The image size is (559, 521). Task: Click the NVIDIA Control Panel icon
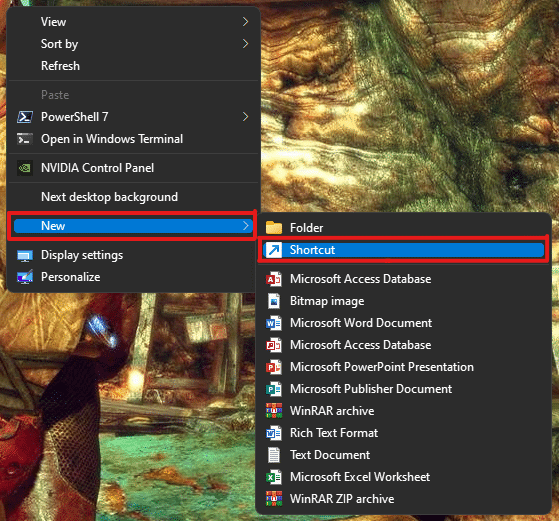[25, 168]
